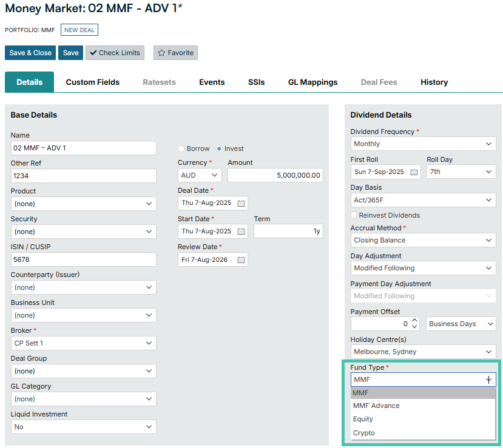This screenshot has width=503, height=448.
Task: Select the Invest radio button
Action: click(219, 149)
